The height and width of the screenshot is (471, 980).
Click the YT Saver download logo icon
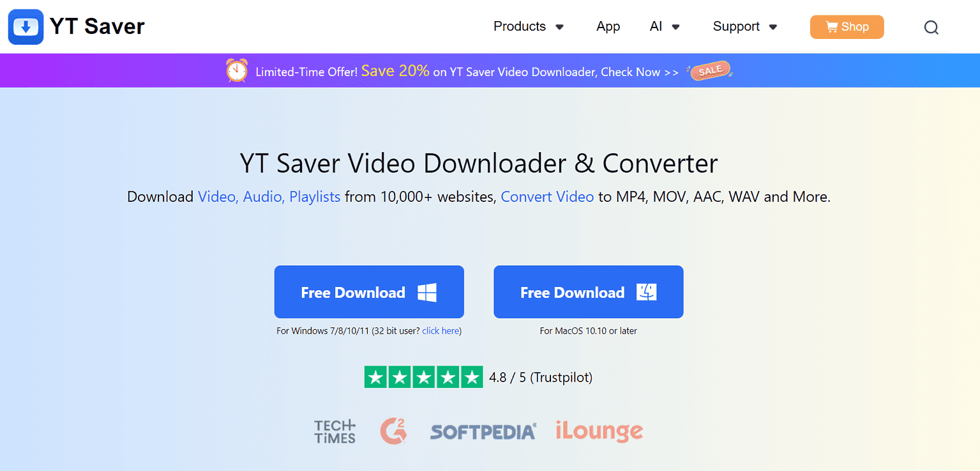point(26,27)
